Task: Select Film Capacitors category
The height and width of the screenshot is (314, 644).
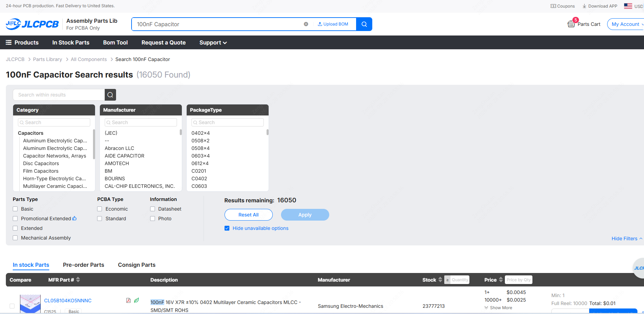Action: coord(41,171)
